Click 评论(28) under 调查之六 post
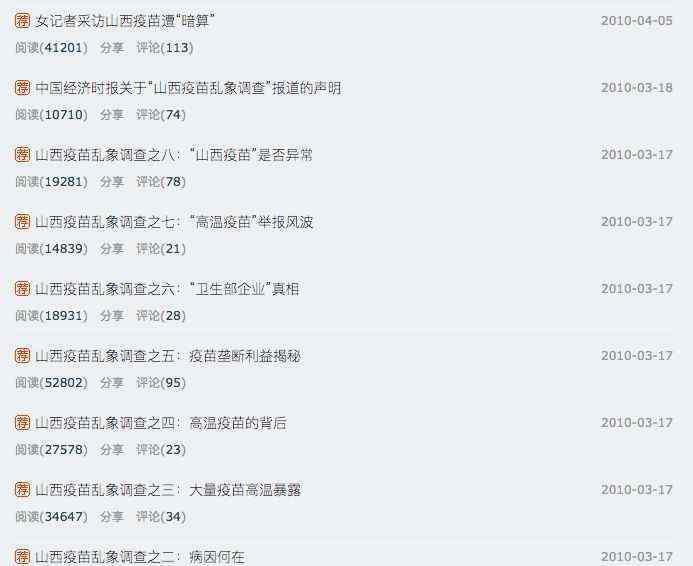The width and height of the screenshot is (693, 566). point(161,316)
